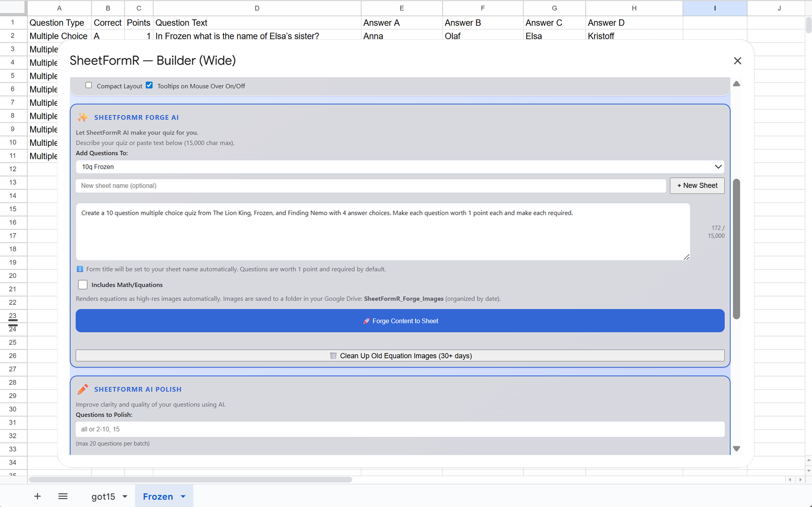
Task: Enable Includes Math/Equations option
Action: point(82,284)
